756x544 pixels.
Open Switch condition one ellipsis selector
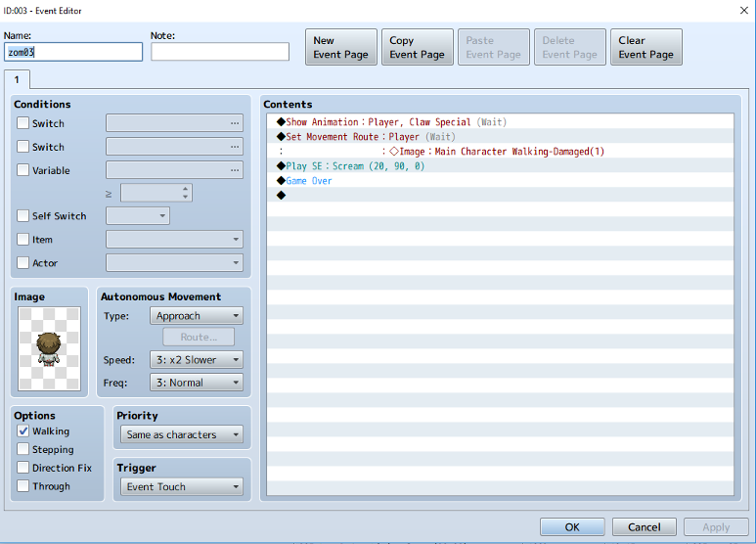[235, 123]
